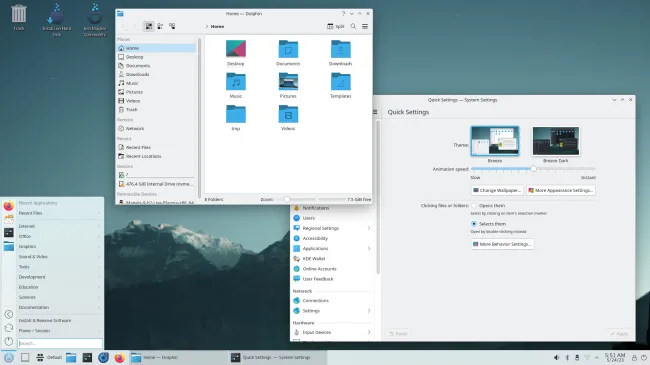This screenshot has width=650, height=365.
Task: Click More Behavior Settings button
Action: [x=502, y=244]
